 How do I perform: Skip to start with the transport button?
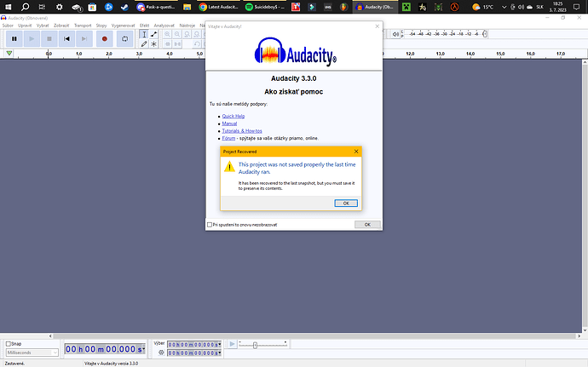[x=66, y=38]
